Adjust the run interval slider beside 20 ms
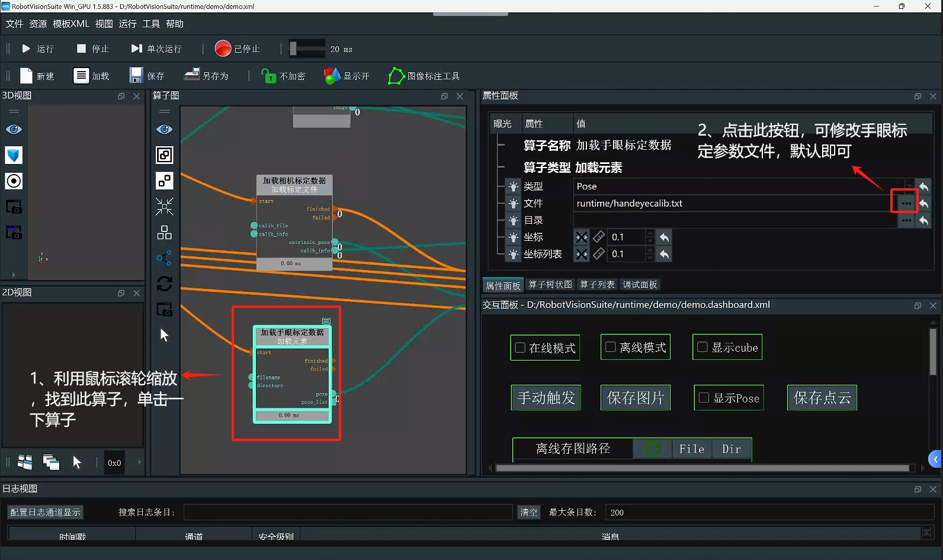This screenshot has width=943, height=560. tap(307, 49)
